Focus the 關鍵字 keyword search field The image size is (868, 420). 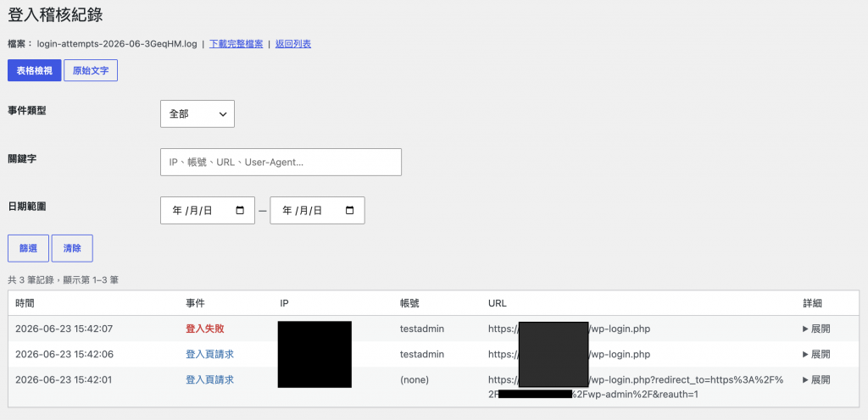click(281, 163)
